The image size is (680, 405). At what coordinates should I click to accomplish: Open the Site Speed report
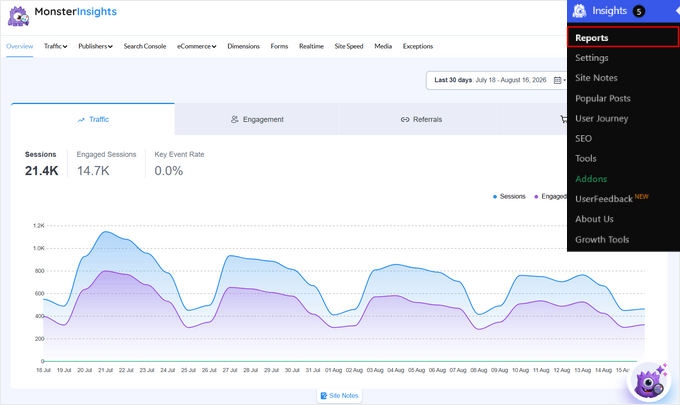tap(349, 46)
